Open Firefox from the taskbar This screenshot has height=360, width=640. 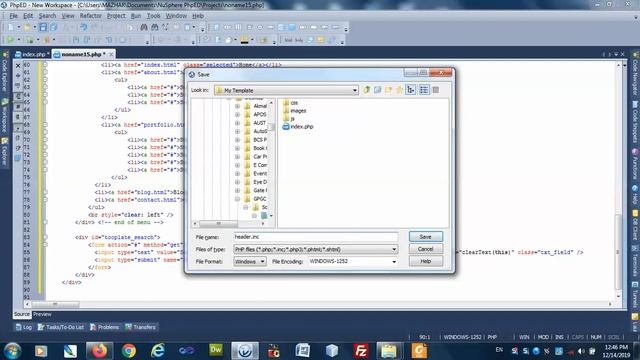(x=99, y=351)
